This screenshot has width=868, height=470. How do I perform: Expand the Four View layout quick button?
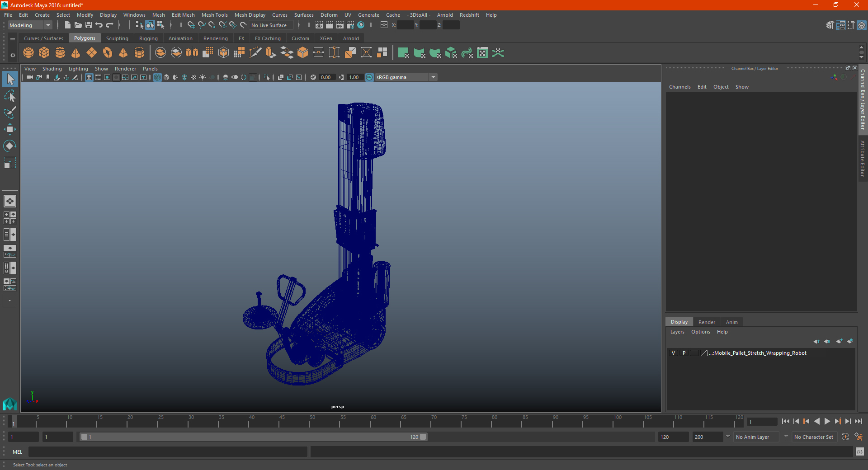(x=10, y=218)
